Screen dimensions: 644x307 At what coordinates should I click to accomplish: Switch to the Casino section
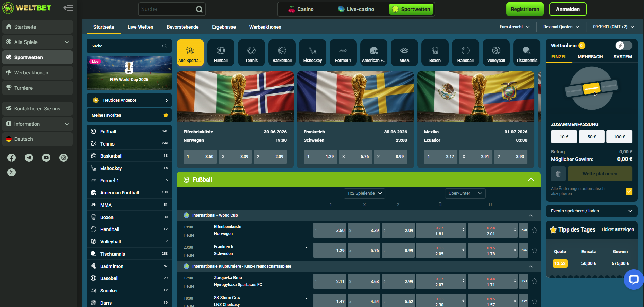[x=301, y=9]
